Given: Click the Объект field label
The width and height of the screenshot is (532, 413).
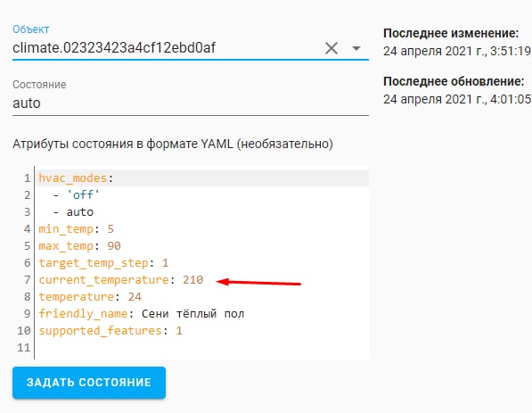Looking at the screenshot, I should pos(31,29).
